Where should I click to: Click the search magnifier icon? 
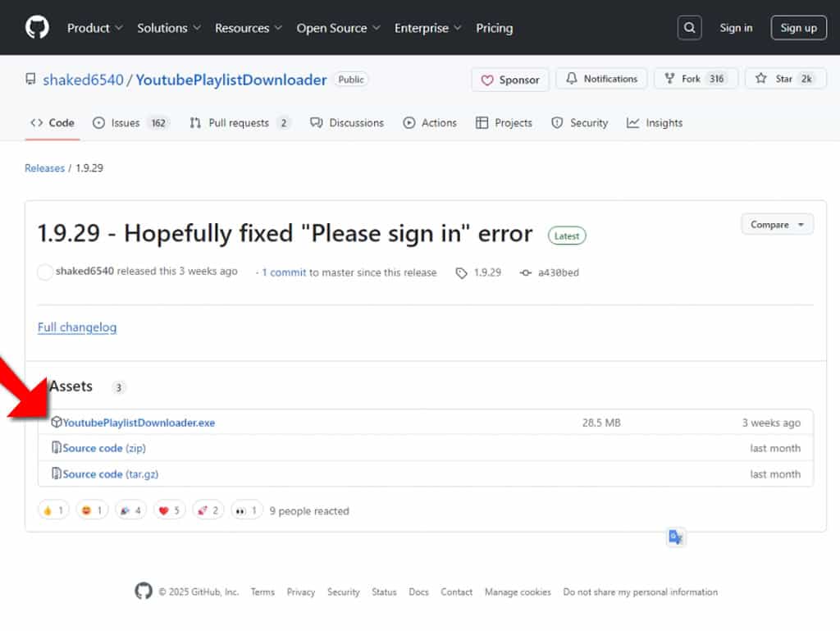[689, 28]
